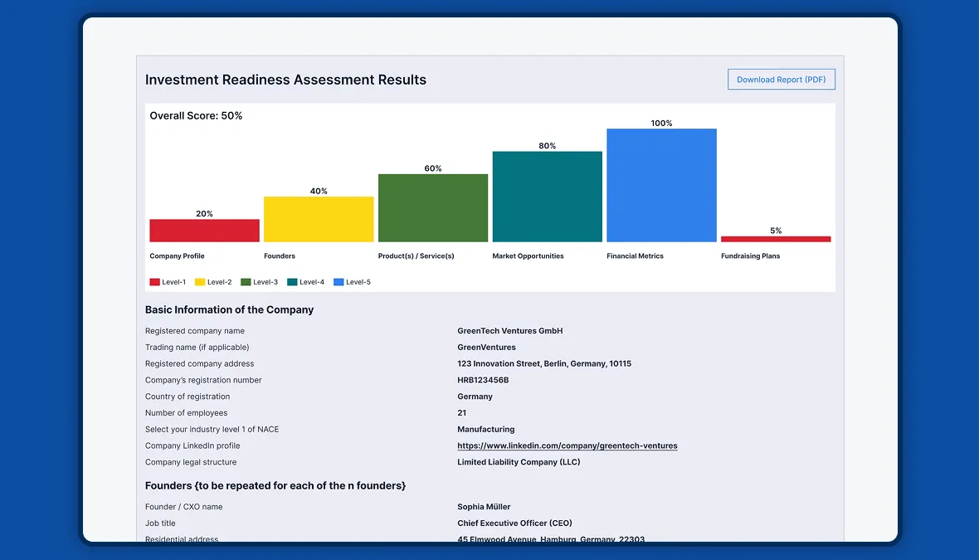The height and width of the screenshot is (560, 979).
Task: Select the 'Overall Score: 50%' text
Action: pos(196,115)
